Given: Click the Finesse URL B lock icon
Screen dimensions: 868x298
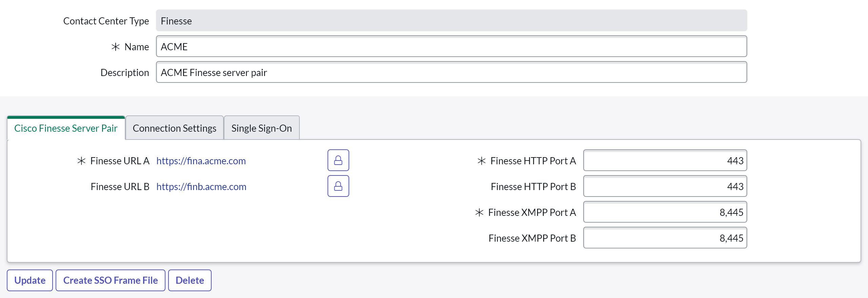Looking at the screenshot, I should pyautogui.click(x=338, y=186).
